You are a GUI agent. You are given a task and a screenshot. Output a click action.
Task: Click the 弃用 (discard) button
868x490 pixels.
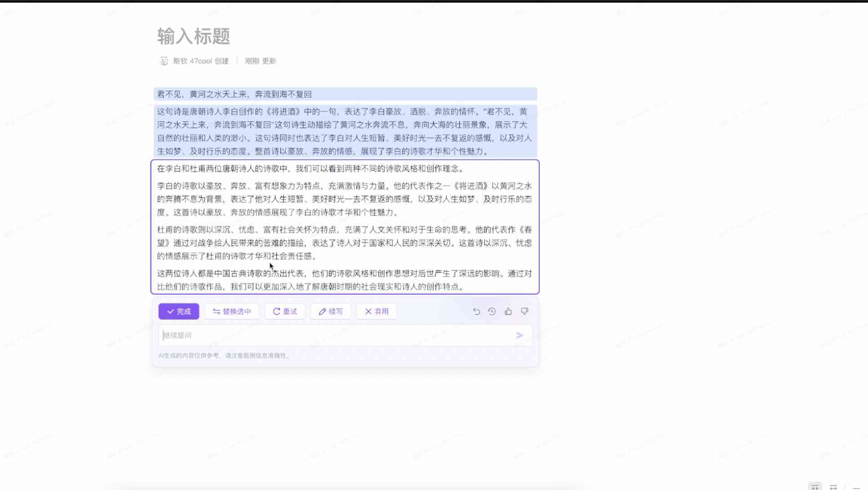coord(376,312)
